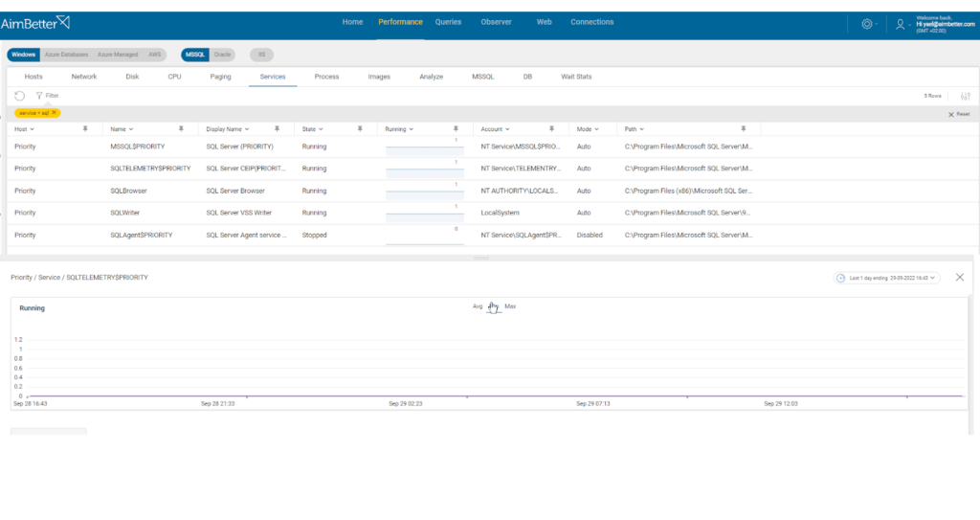Open the Name column dropdown
The image size is (980, 520).
(x=130, y=129)
